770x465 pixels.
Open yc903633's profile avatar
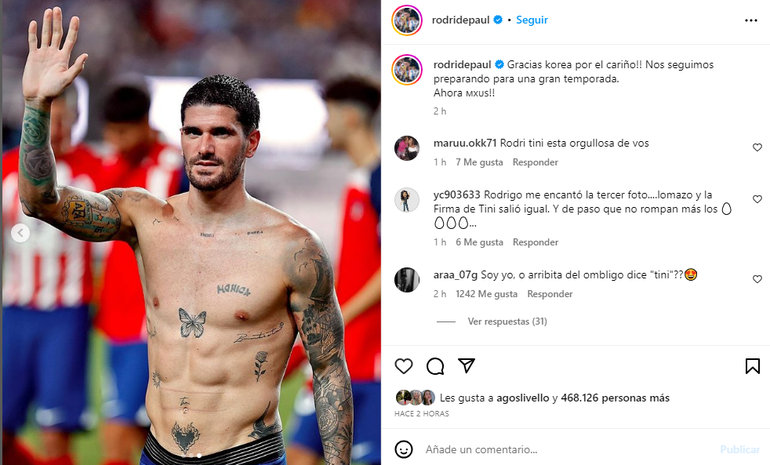click(407, 200)
